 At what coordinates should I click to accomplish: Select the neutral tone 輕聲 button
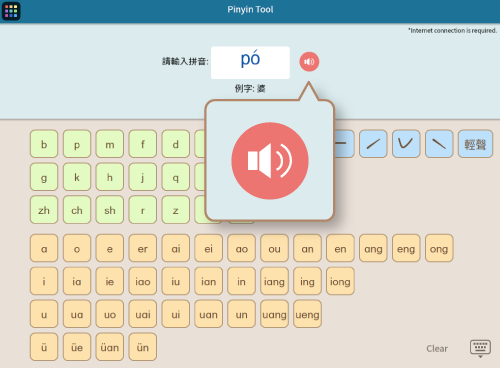475,144
